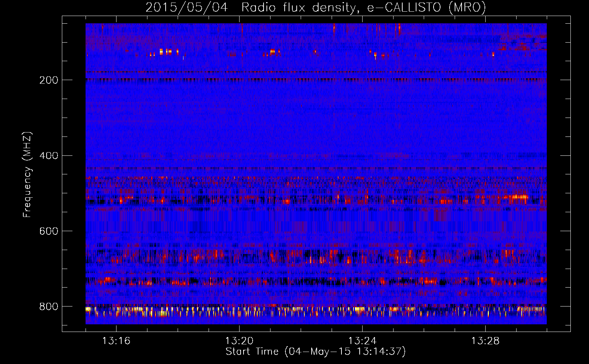The image size is (589, 364).
Task: Click the '13:20' time tick label
Action: click(239, 341)
